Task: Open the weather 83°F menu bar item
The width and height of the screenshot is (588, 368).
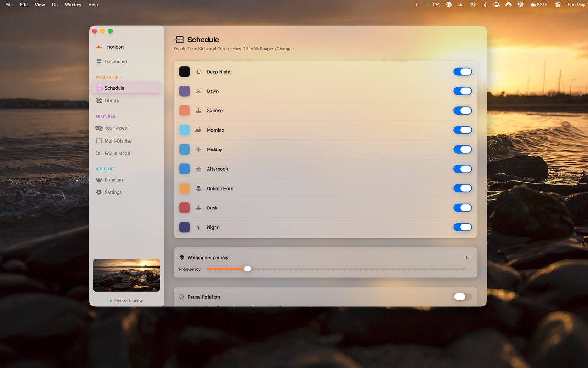Action: point(539,5)
